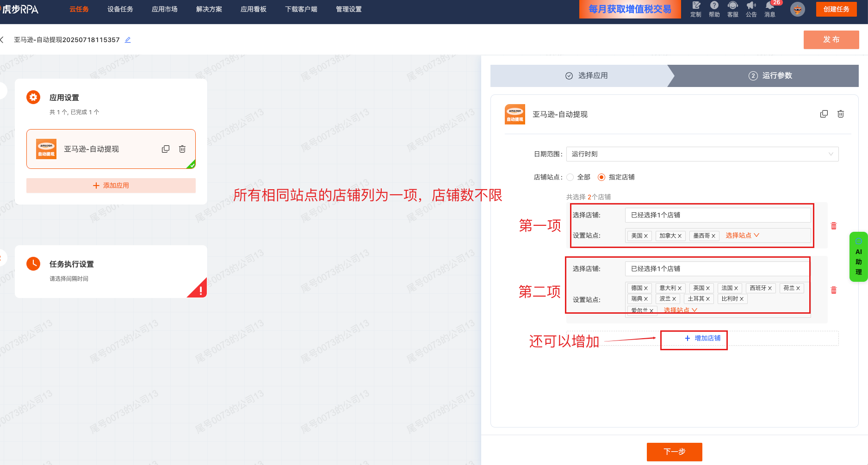Remove the 瑞典 site tag
868x465 pixels.
click(646, 299)
